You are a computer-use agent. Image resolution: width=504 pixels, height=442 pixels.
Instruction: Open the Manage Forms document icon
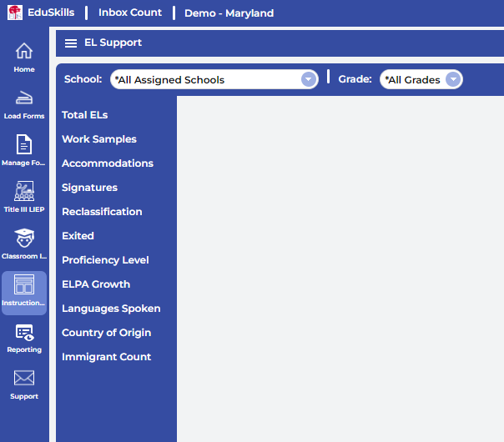(x=24, y=144)
